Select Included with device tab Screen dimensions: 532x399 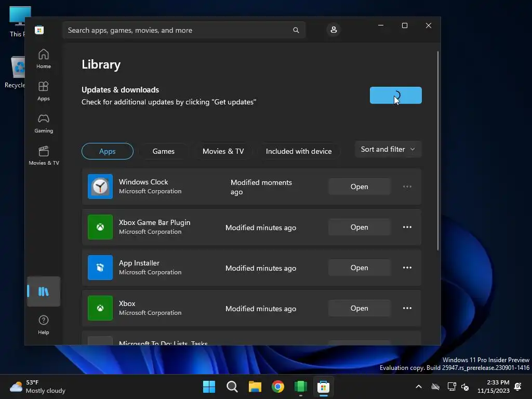[299, 151]
